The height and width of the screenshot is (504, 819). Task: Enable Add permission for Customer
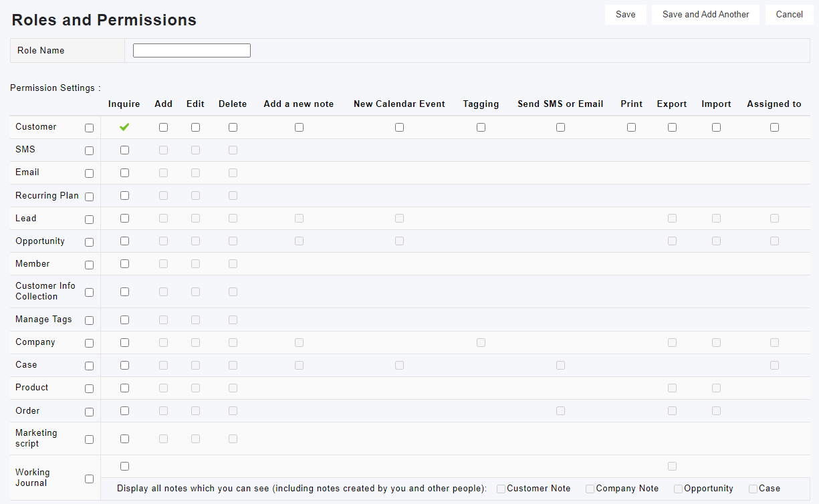pos(163,128)
